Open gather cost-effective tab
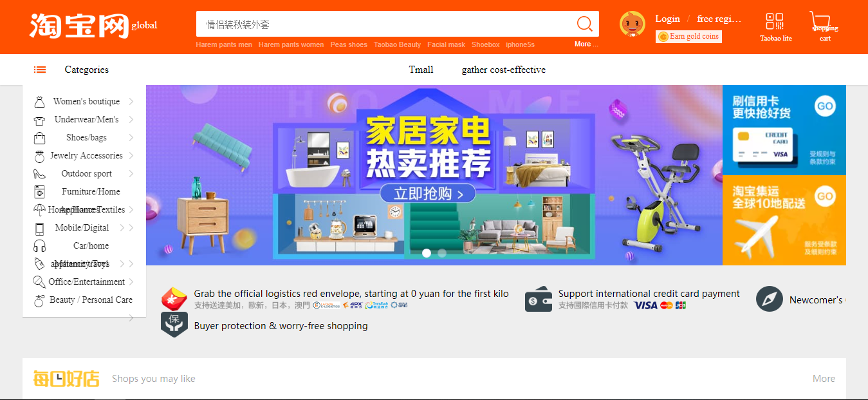Image resolution: width=868 pixels, height=400 pixels. coord(503,70)
